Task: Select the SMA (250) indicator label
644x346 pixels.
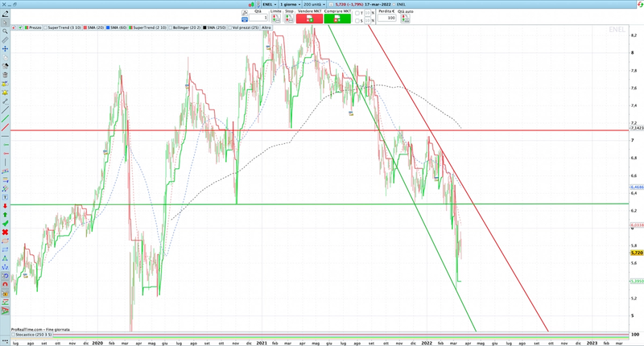Action: tap(217, 27)
